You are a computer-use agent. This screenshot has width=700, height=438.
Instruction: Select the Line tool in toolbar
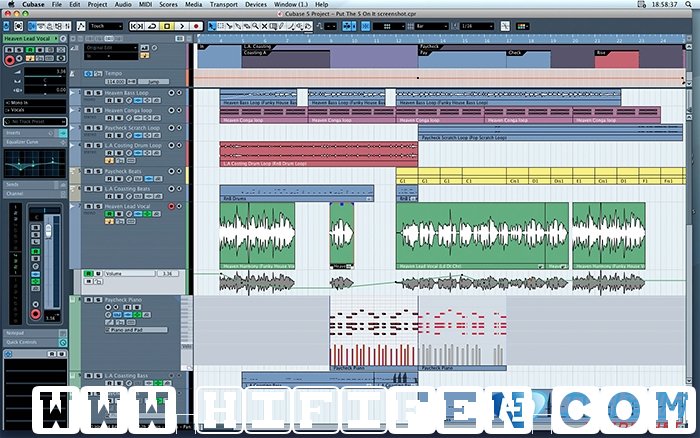pos(290,26)
